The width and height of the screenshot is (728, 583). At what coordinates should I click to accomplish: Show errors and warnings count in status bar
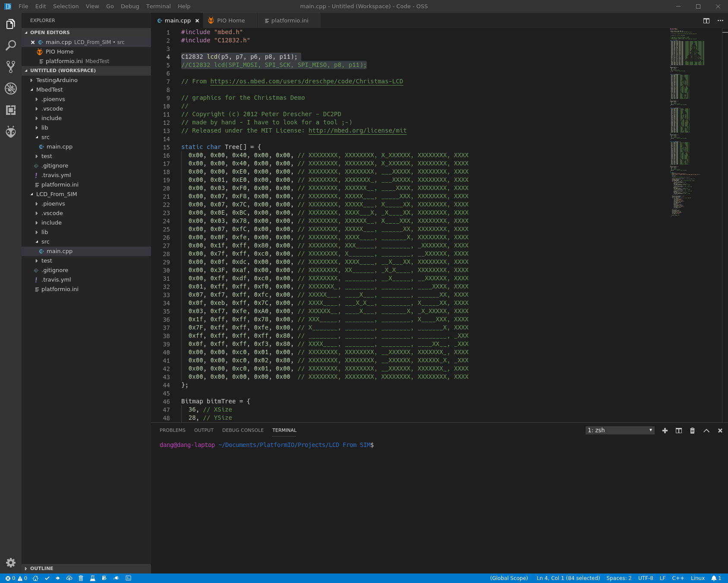[x=16, y=578]
